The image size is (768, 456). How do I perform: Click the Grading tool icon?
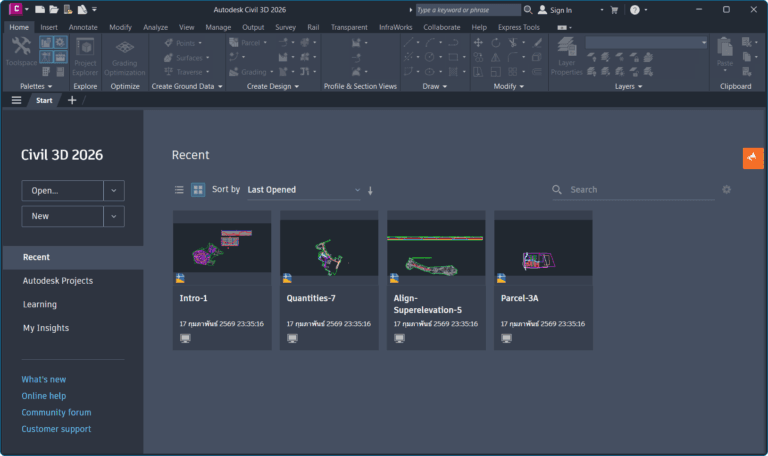click(x=234, y=72)
